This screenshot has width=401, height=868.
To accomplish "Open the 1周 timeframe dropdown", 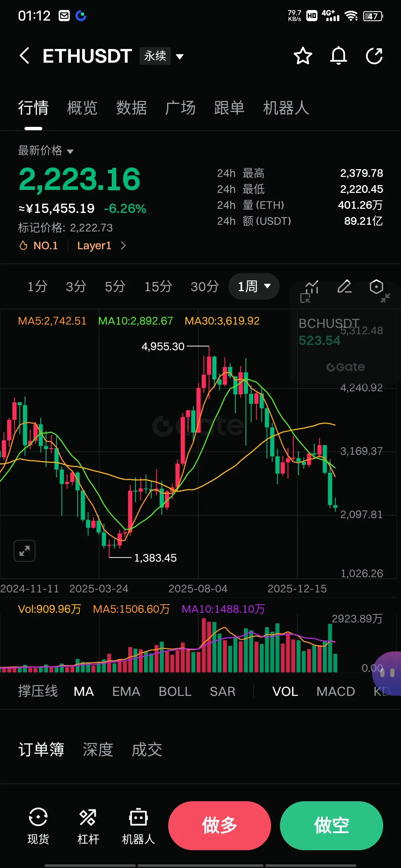I will 254,286.
